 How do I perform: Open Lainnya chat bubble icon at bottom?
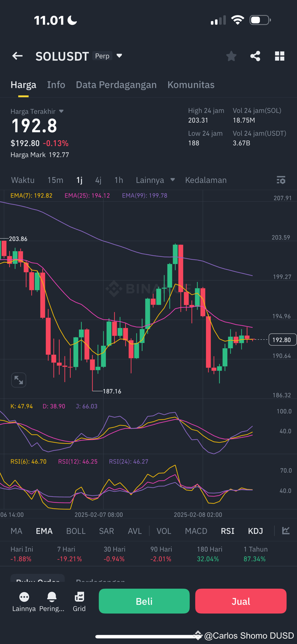[24, 597]
